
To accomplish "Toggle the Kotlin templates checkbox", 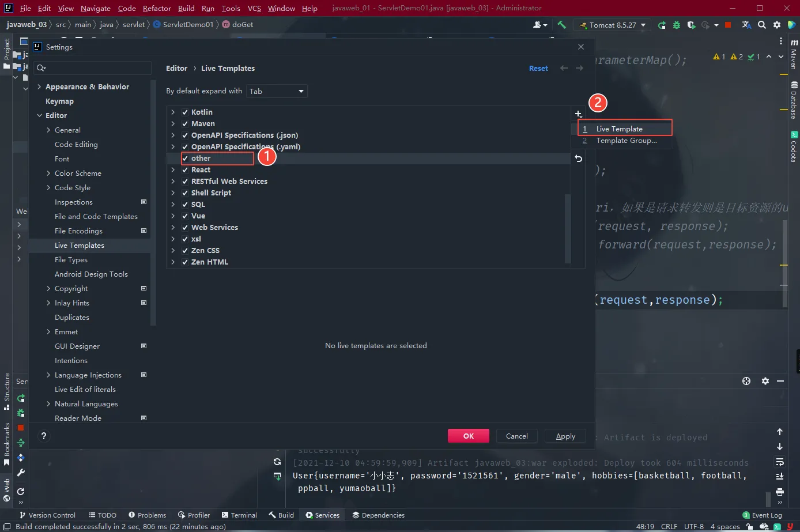I will [x=185, y=112].
